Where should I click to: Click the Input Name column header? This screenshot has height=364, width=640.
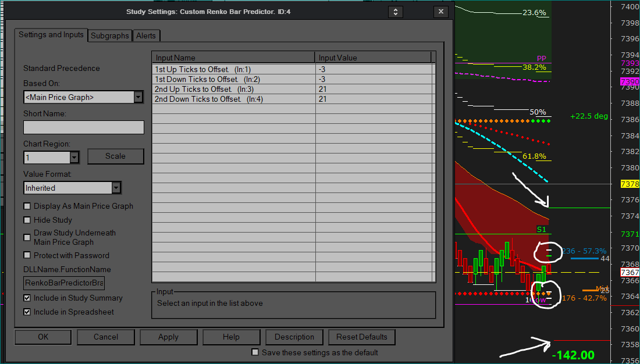pos(233,58)
